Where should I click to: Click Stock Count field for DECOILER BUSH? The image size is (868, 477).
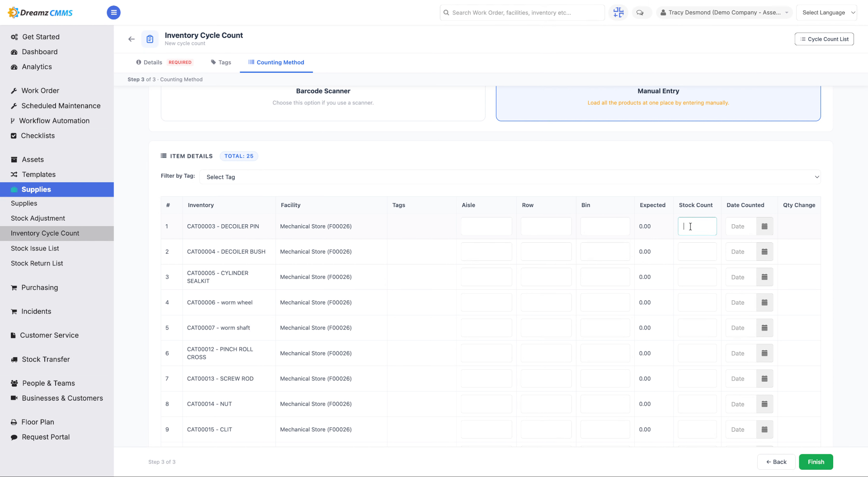pos(697,252)
